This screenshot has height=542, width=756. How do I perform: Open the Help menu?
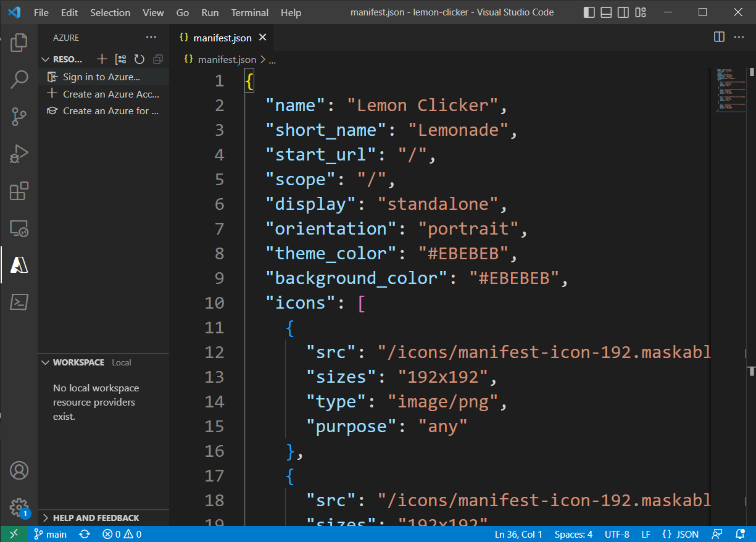click(291, 12)
